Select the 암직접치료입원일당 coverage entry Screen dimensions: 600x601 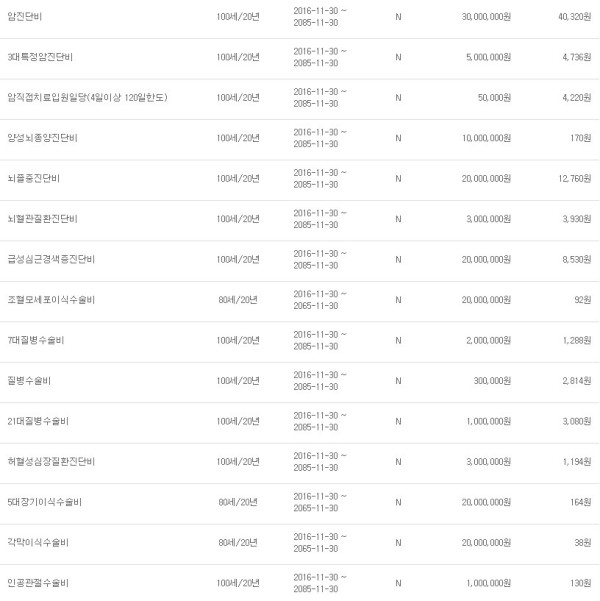point(87,97)
